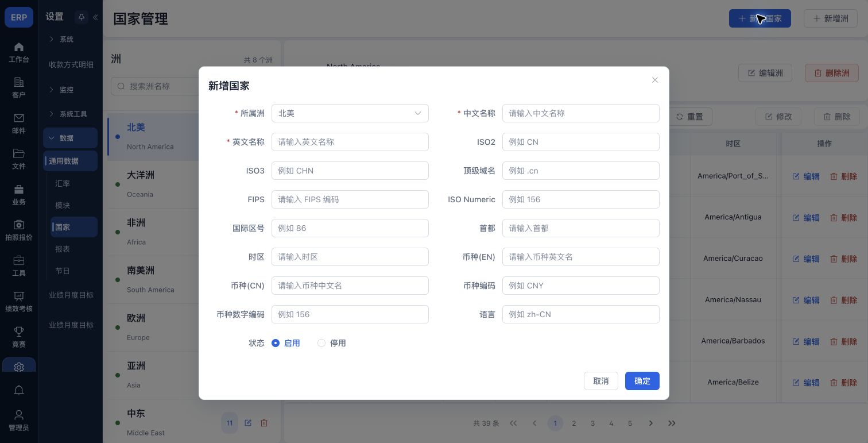The height and width of the screenshot is (443, 868).
Task: Jump to last page in pagination
Action: 672,423
